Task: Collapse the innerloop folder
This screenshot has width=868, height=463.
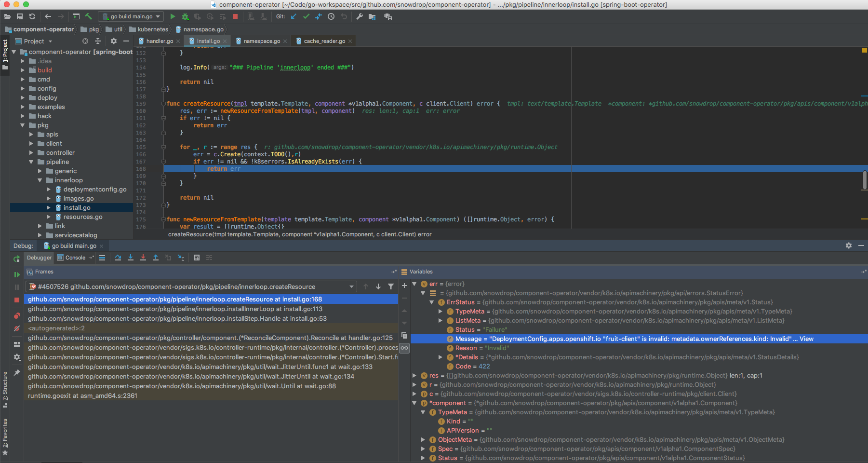Action: click(40, 180)
